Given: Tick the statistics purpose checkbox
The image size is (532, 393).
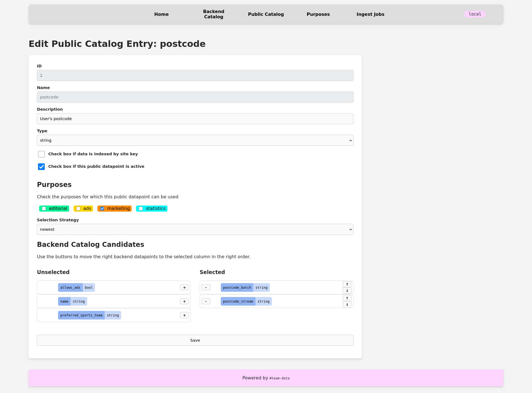Looking at the screenshot, I should [x=141, y=209].
